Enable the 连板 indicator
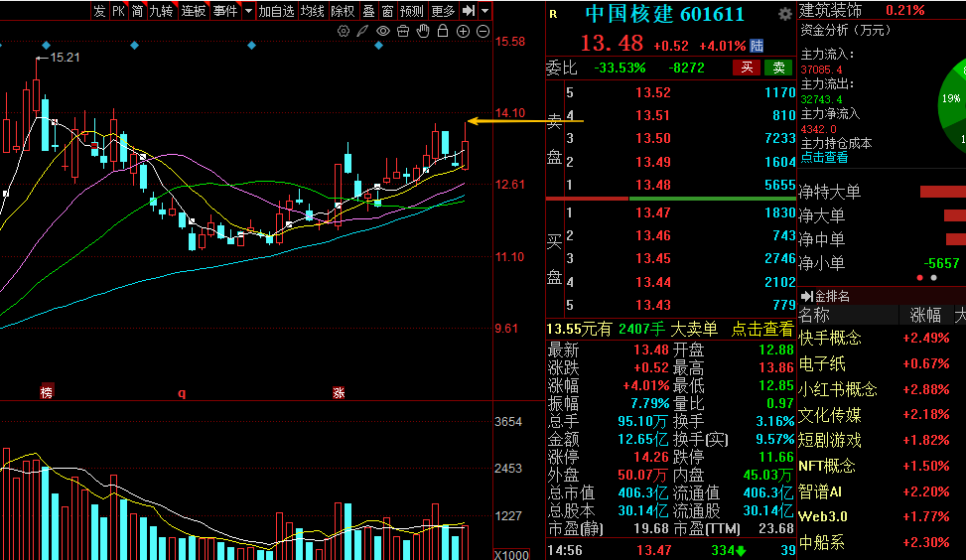 point(194,11)
